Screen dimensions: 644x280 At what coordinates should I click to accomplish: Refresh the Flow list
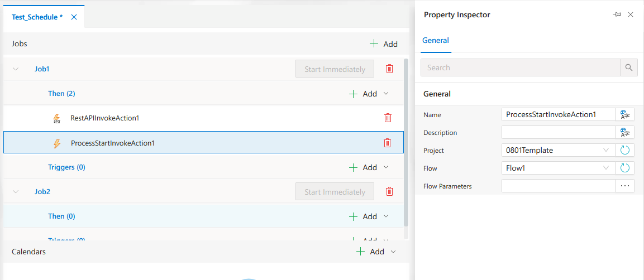(x=624, y=168)
